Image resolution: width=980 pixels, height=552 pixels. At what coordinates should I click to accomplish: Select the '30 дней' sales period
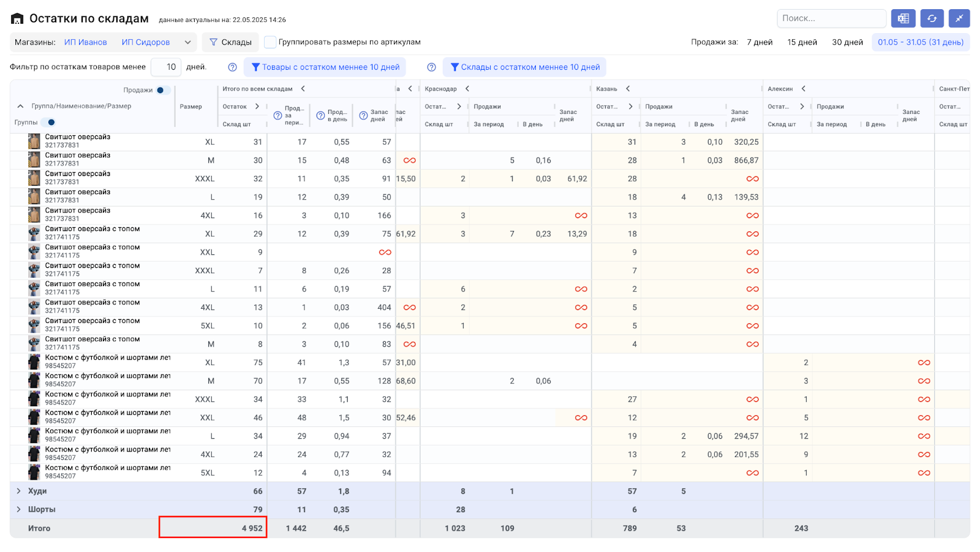(847, 42)
